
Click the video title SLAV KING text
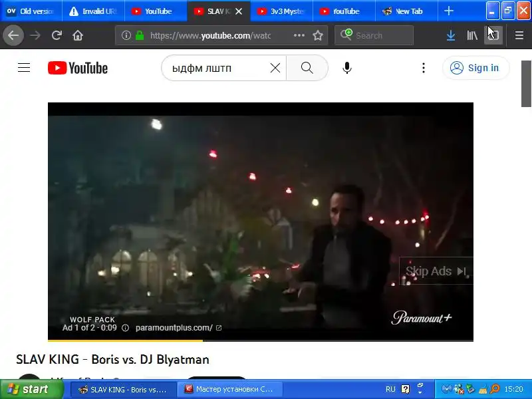pyautogui.click(x=112, y=359)
